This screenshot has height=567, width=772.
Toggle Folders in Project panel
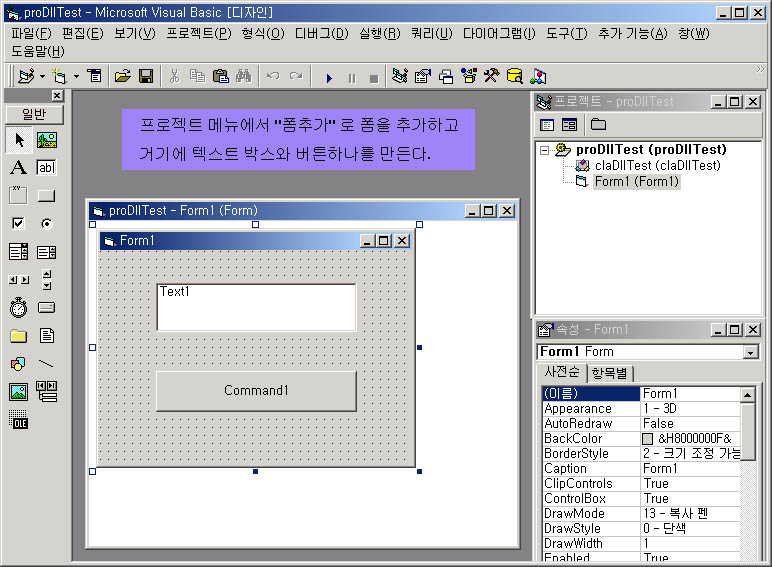tap(598, 125)
